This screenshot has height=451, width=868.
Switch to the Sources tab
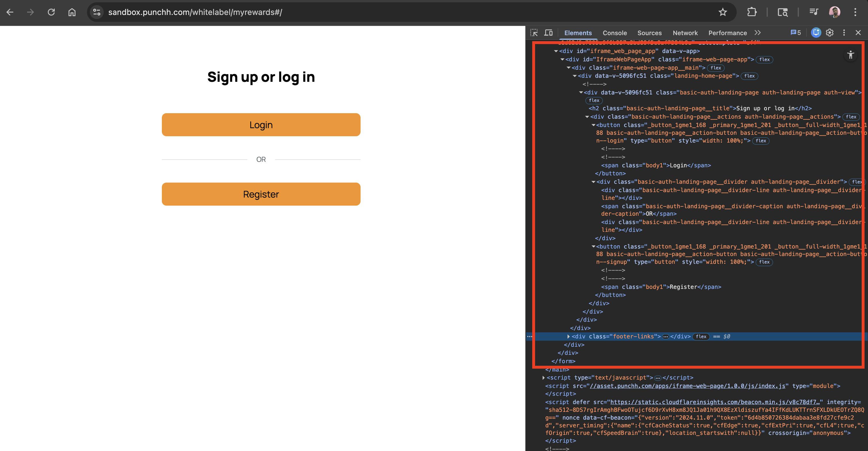649,33
